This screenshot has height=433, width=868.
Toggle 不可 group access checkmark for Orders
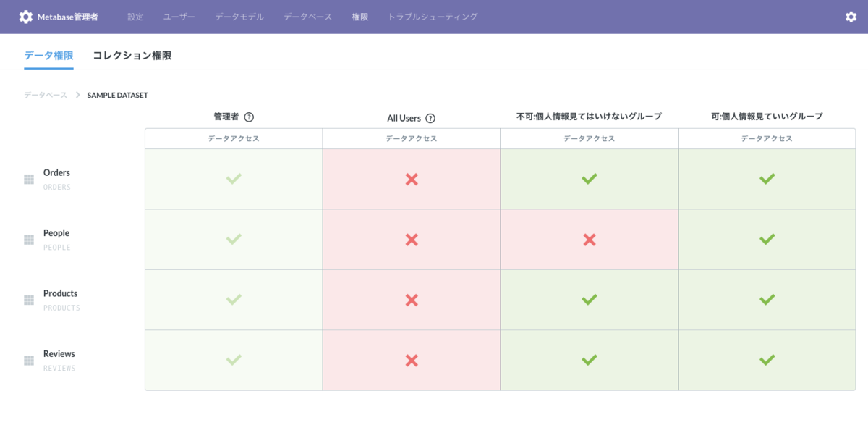point(590,179)
